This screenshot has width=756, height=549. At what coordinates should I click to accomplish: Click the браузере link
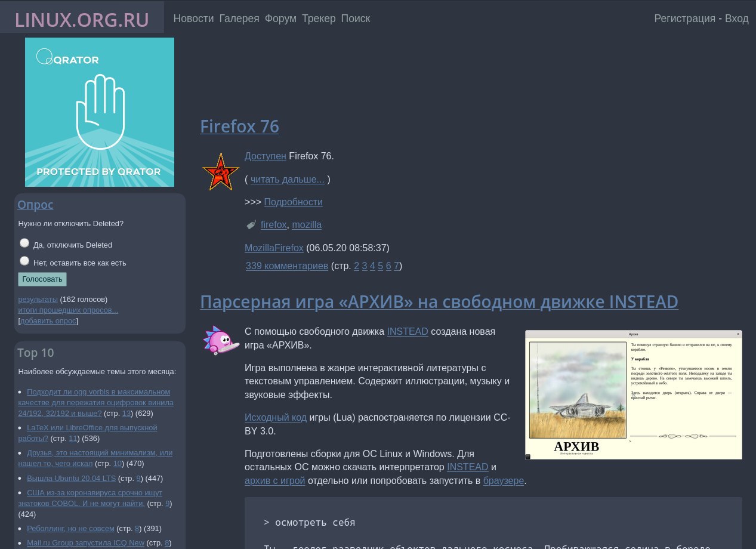click(x=504, y=481)
